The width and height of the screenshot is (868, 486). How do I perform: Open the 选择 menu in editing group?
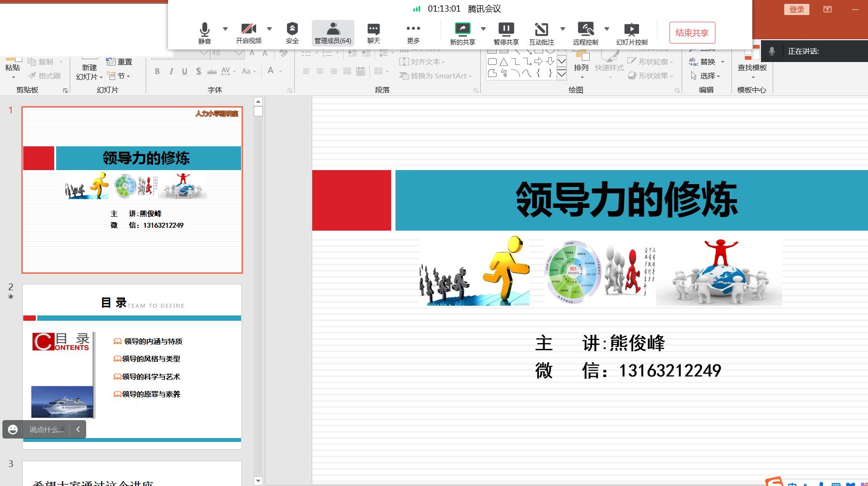[x=707, y=76]
